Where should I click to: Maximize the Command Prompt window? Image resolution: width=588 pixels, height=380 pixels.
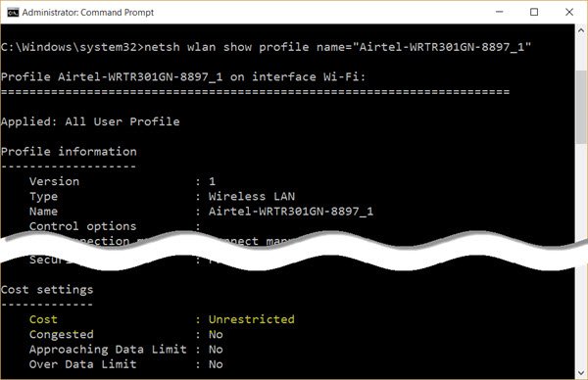coord(534,12)
